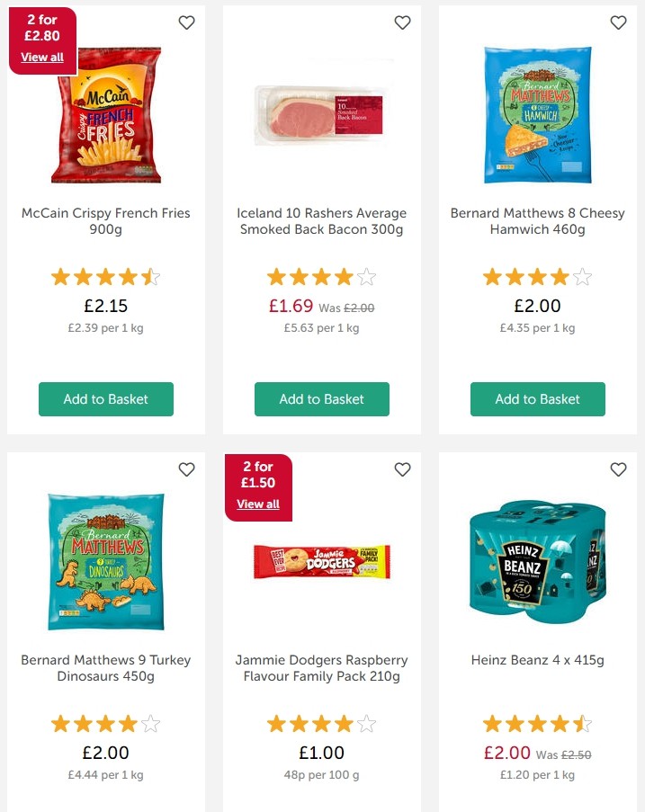This screenshot has width=645, height=812.
Task: Click the heart icon on Bernard Matthews Cheesy Hamwich
Action: 618,22
